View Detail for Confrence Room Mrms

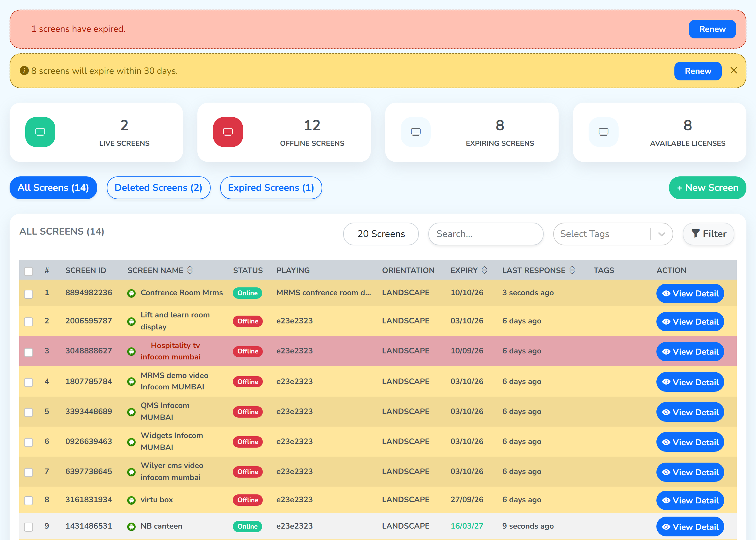pos(690,293)
